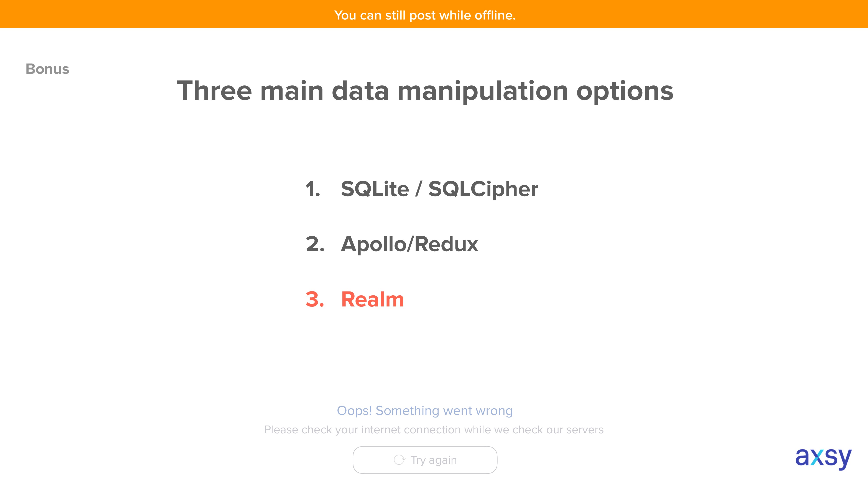Click the word SQLCipher in the list
This screenshot has width=868, height=488.
tap(483, 189)
